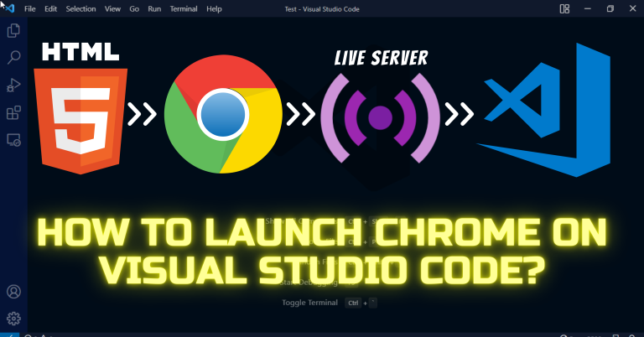Open the Run menu
Viewport: 644px width, 337px height.
[x=154, y=8]
